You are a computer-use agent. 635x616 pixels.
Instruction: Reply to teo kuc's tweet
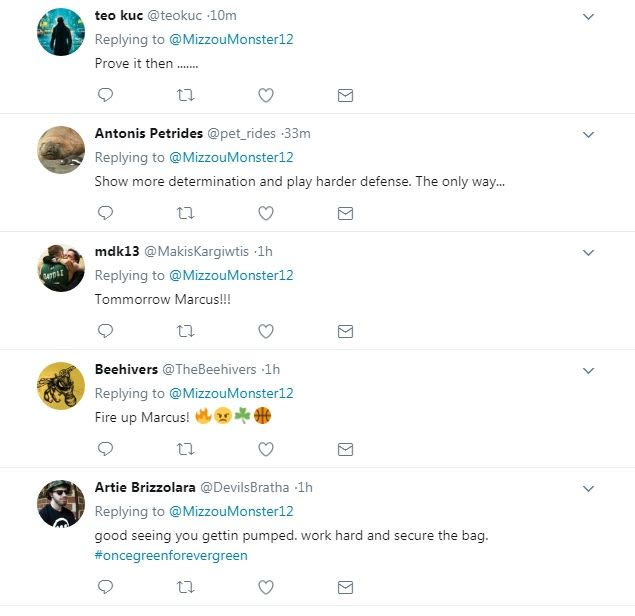[x=105, y=95]
